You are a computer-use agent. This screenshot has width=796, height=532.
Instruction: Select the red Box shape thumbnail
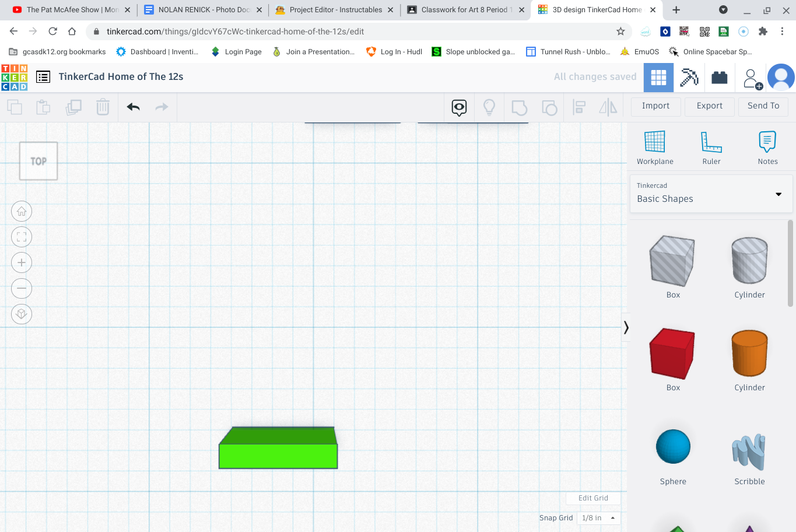(672, 353)
